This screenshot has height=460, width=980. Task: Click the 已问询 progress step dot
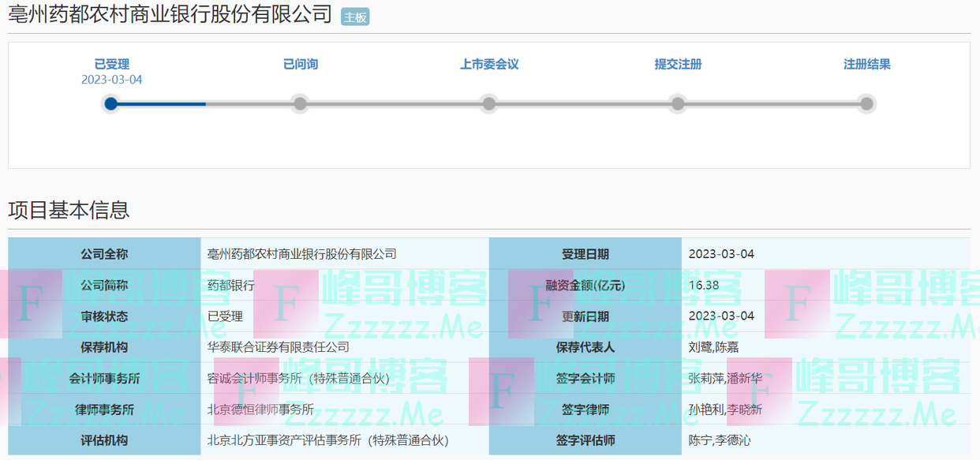(300, 103)
